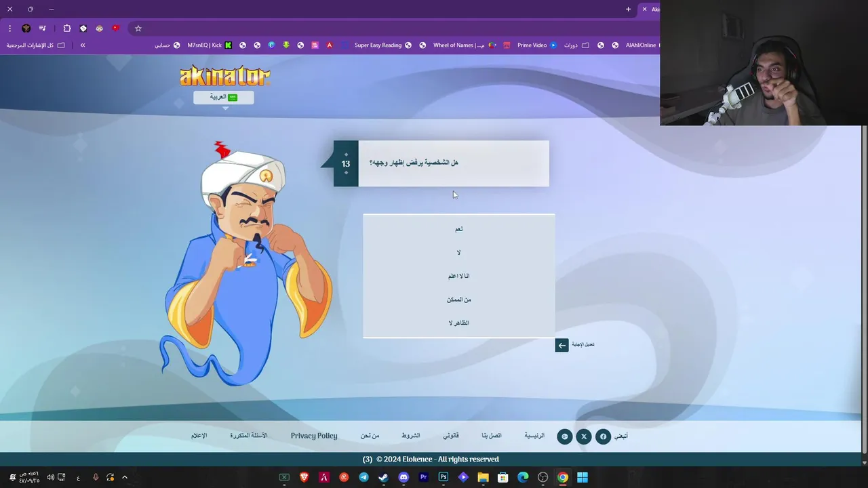This screenshot has width=868, height=488.
Task: Show hidden system tray icons
Action: pos(125,477)
